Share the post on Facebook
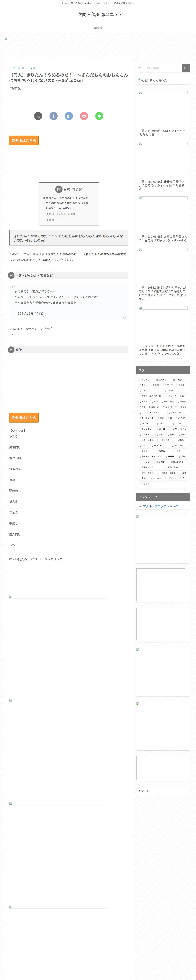 [53, 116]
